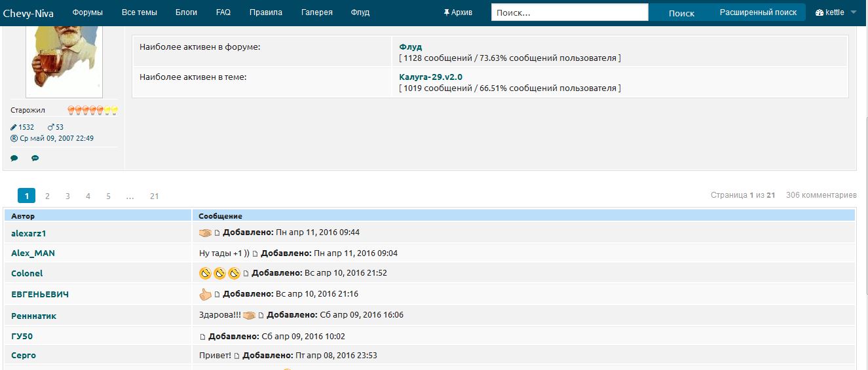Click post icon in ГУ50's message row
Viewport: 868px width, 370px height.
(202, 337)
